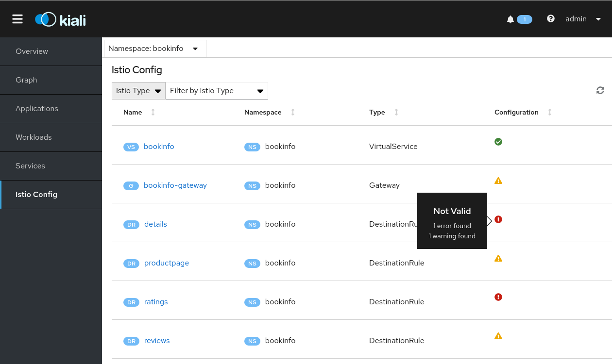Click the NS badge in the details row

(252, 225)
